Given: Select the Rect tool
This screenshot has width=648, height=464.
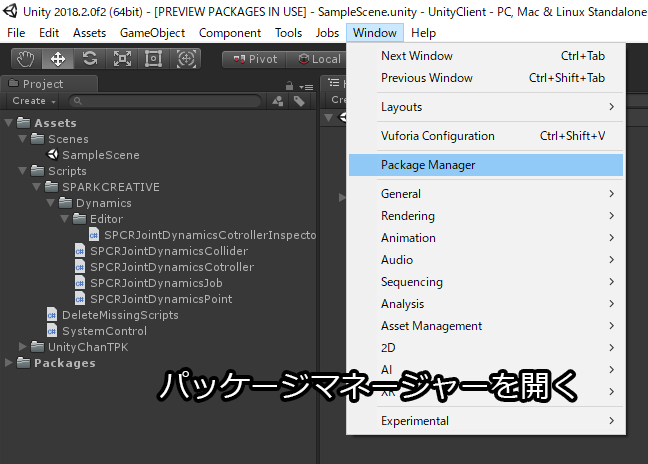Looking at the screenshot, I should [153, 59].
